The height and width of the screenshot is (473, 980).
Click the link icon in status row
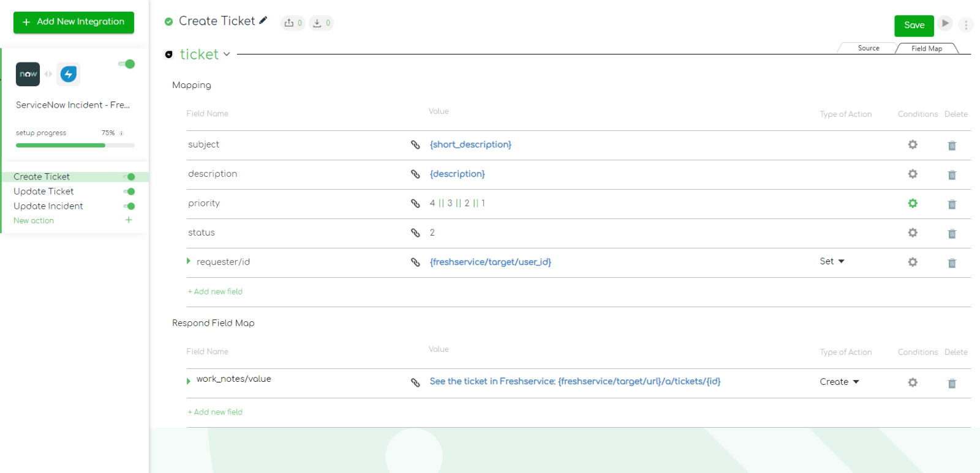coord(415,233)
